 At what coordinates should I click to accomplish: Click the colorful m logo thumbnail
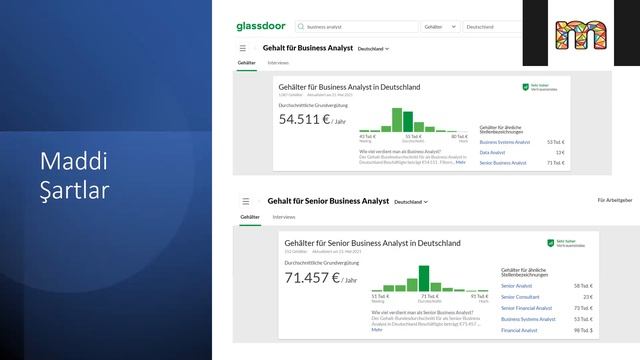[581, 35]
